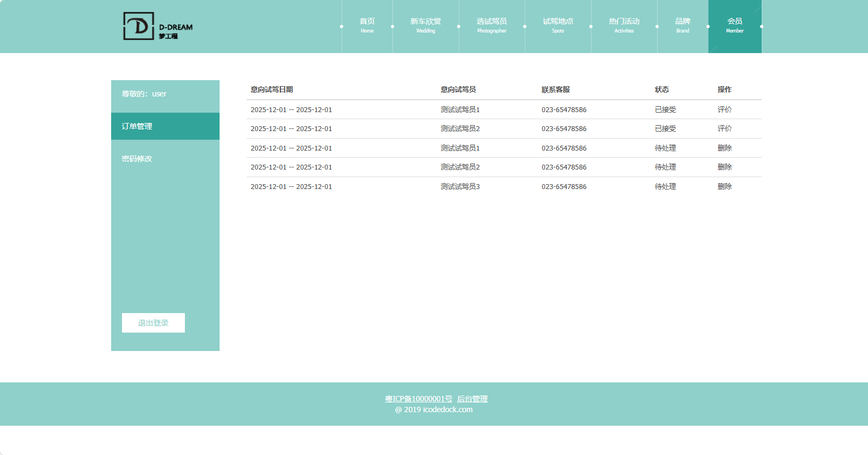Click the D-DREAM logo
868x455 pixels.
tap(158, 26)
